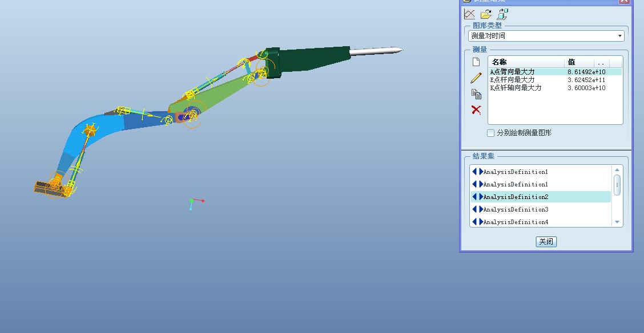Copy the selected measure with copy icon

(x=476, y=94)
